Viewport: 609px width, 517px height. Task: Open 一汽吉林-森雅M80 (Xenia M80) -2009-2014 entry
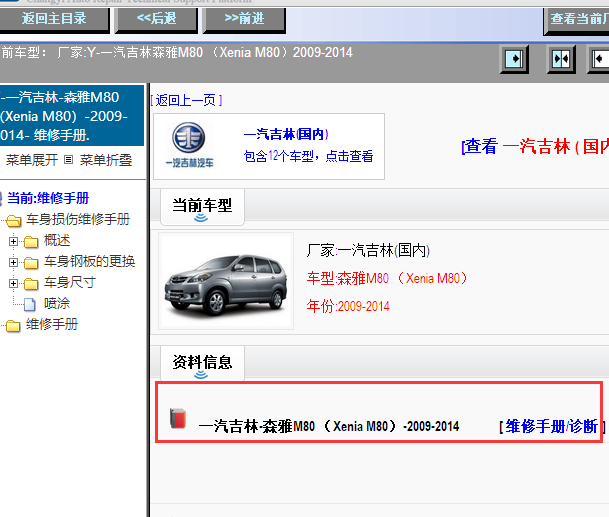329,426
